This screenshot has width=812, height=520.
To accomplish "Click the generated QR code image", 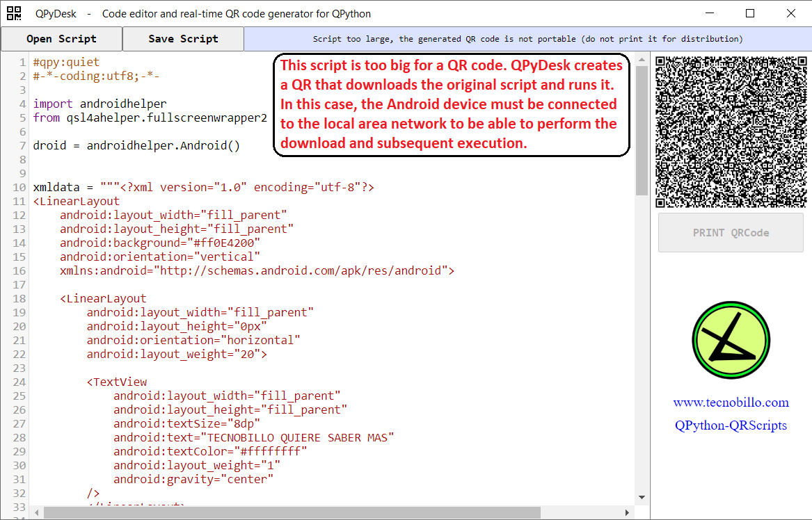I will pos(731,131).
